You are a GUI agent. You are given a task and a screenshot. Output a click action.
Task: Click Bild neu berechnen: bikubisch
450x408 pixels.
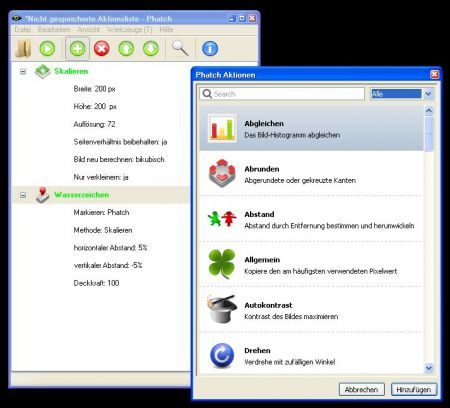click(119, 160)
